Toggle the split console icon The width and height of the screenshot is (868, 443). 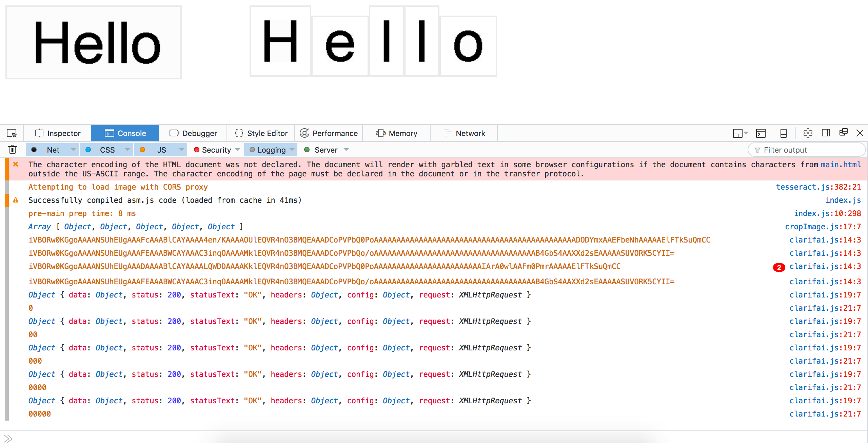tap(761, 133)
